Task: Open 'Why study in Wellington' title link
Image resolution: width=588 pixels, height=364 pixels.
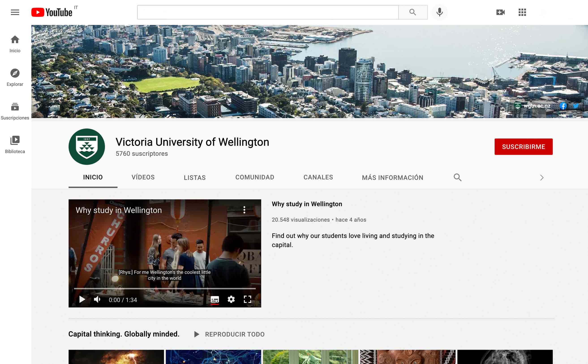Action: coord(307,204)
